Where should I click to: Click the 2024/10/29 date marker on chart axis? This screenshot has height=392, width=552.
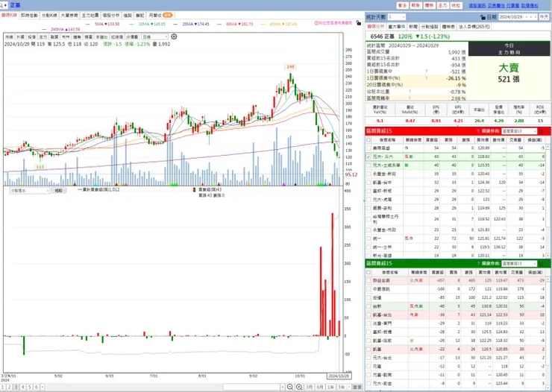coord(339,376)
